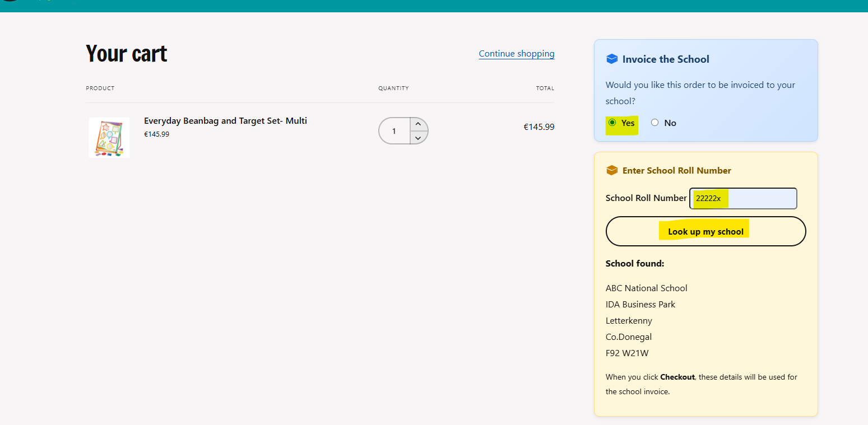Select Yes to invoice the school
This screenshot has height=425, width=868.
612,123
